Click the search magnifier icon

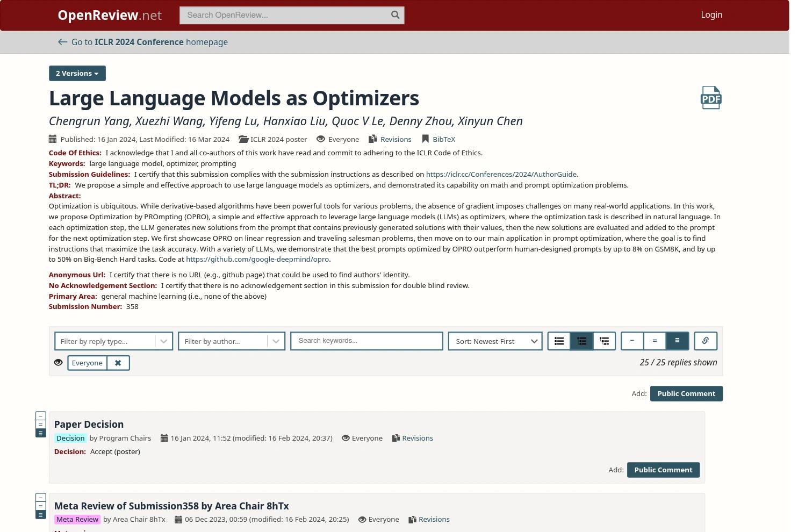tap(396, 15)
